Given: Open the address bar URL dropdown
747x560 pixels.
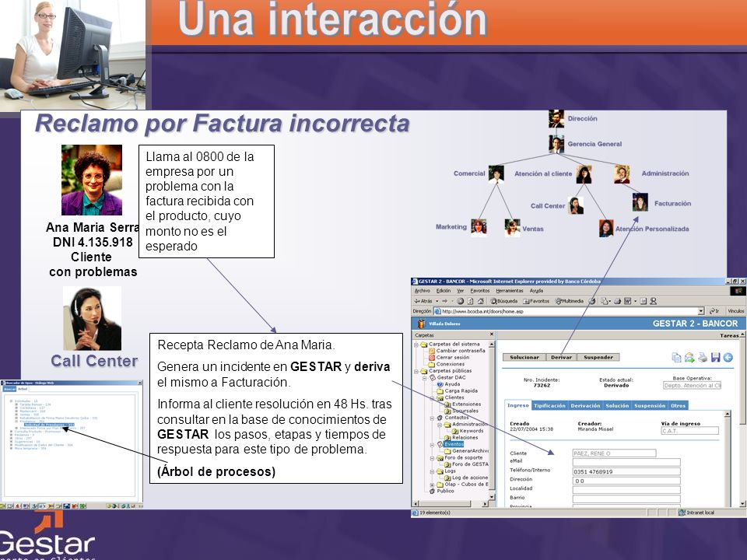Looking at the screenshot, I should coord(701,311).
